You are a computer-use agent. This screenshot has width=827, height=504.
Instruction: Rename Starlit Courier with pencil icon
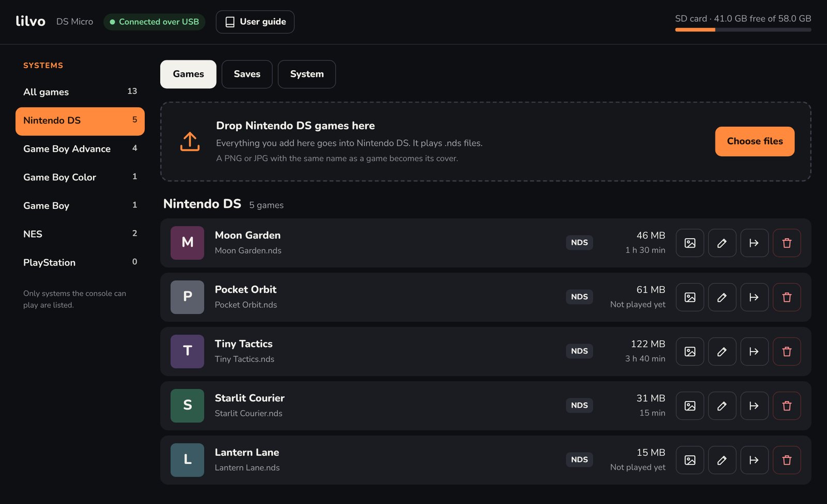(722, 406)
